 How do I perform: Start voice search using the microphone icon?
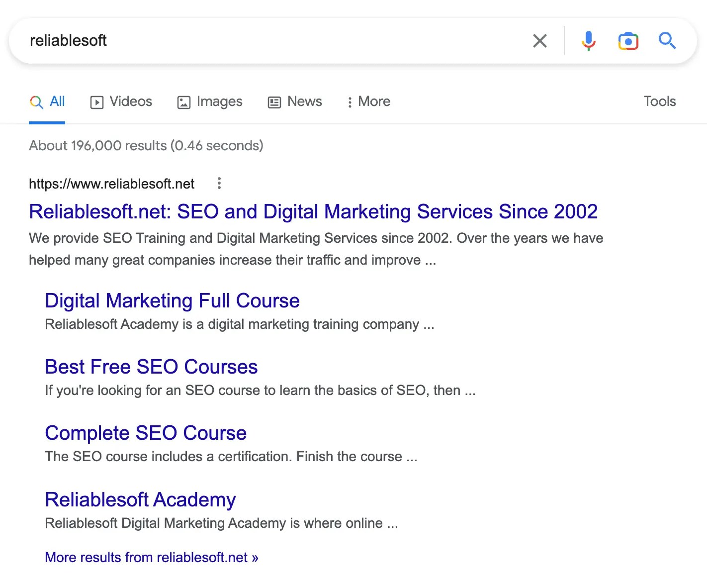[589, 41]
